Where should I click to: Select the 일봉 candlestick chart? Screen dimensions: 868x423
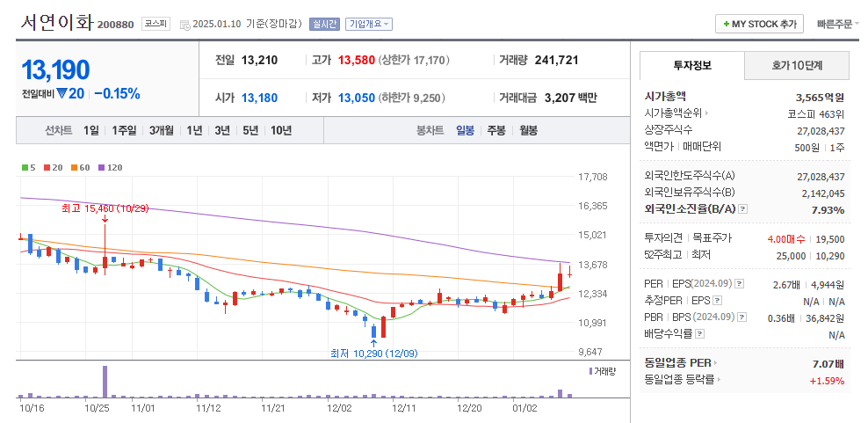click(465, 131)
